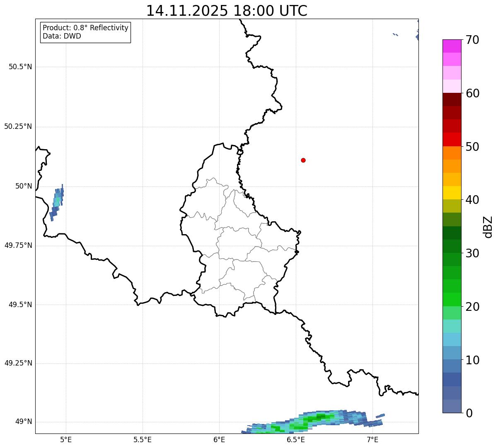Viewport: 498px width, 448px height.
Task: Click the 6°E longitude label
Action: pyautogui.click(x=219, y=439)
